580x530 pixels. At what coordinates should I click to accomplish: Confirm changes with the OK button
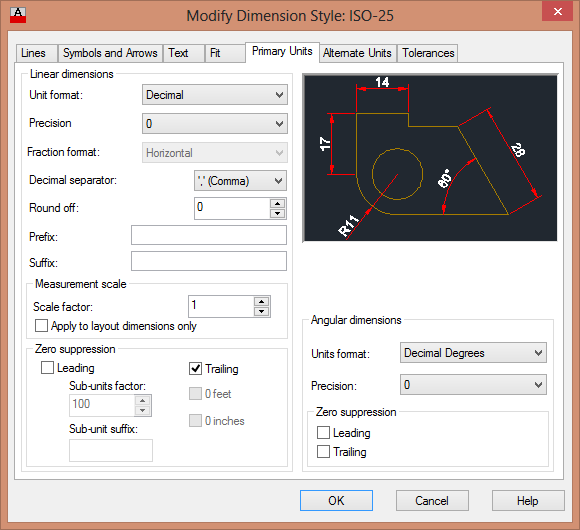[336, 500]
